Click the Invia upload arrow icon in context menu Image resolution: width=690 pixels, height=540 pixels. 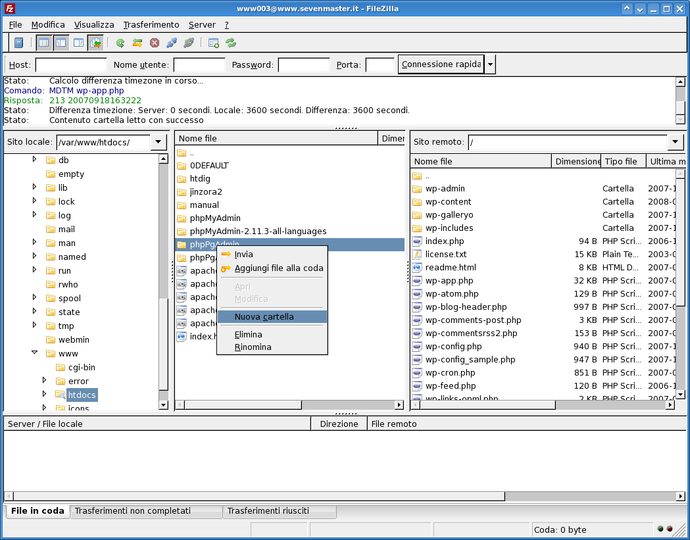pos(226,254)
